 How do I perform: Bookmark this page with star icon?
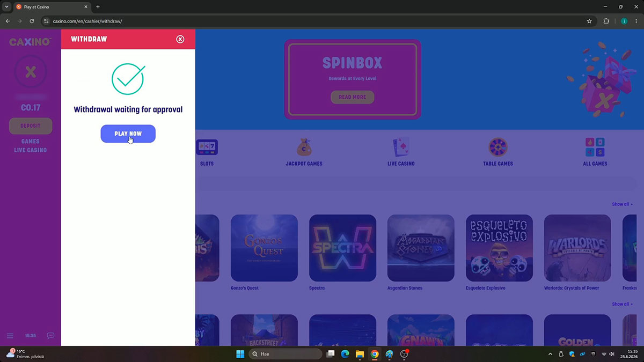[589, 21]
